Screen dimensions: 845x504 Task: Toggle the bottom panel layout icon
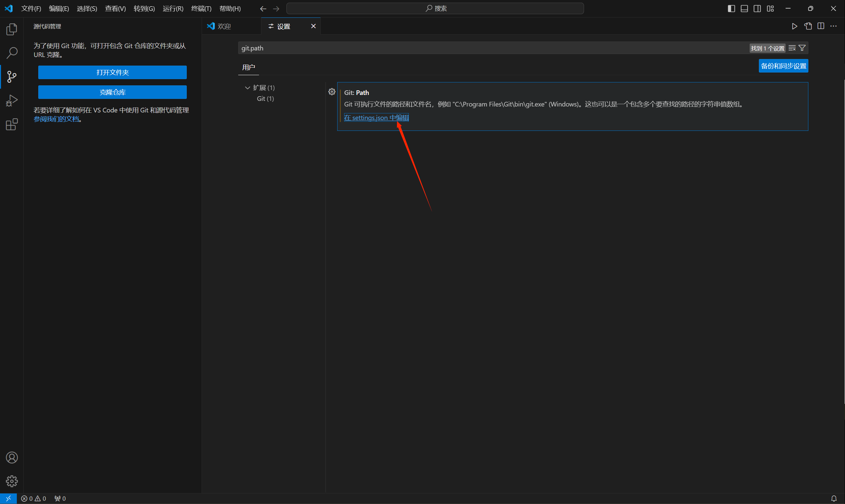(x=744, y=9)
